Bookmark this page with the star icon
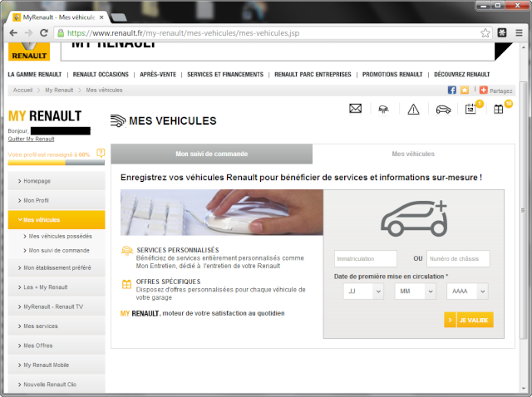532x397 pixels. point(485,33)
